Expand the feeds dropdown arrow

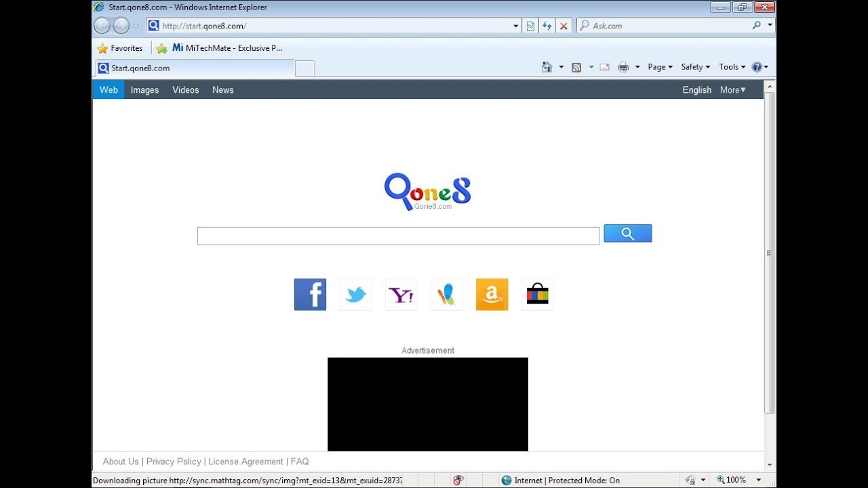click(x=591, y=67)
